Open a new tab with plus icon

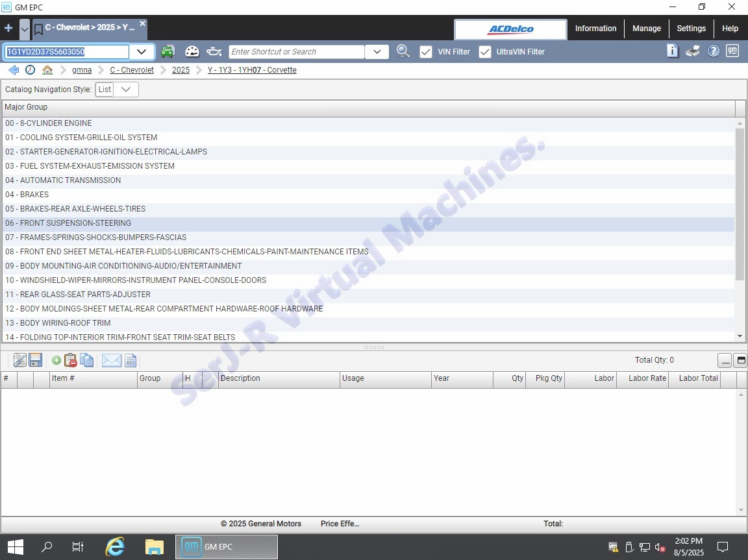click(8, 28)
